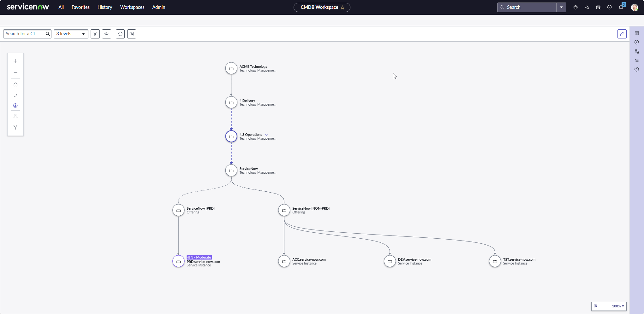Choose the branch layout icon

15,127
